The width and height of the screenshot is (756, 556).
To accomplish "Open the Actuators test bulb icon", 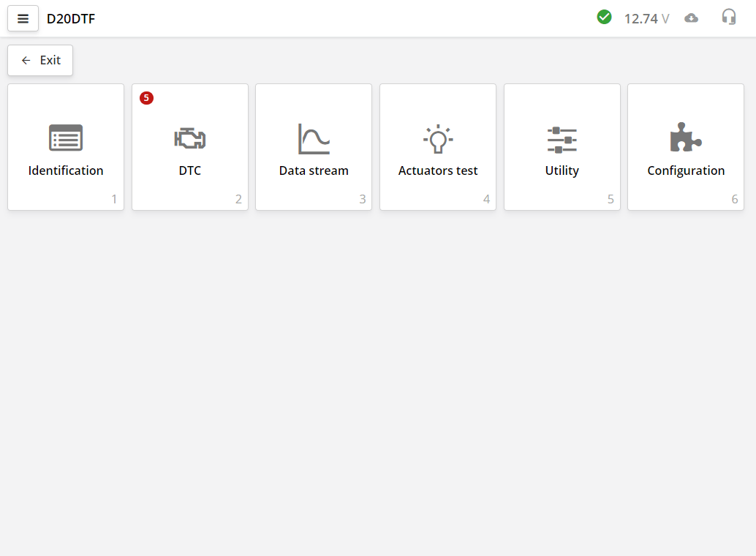I will click(x=438, y=138).
